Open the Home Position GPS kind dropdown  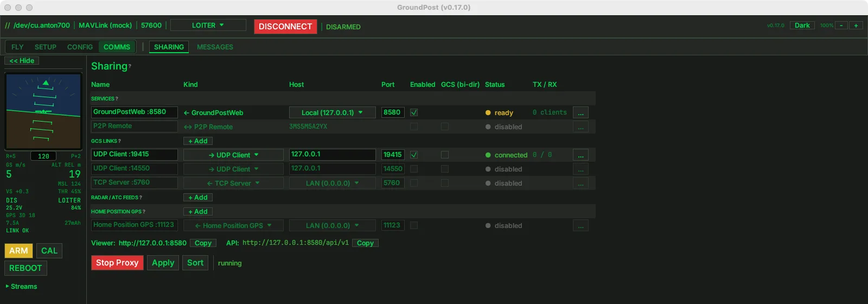point(233,225)
